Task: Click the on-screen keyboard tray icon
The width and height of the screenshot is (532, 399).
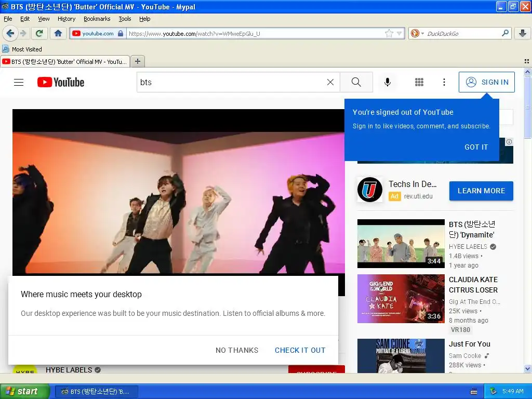Action: point(474,392)
